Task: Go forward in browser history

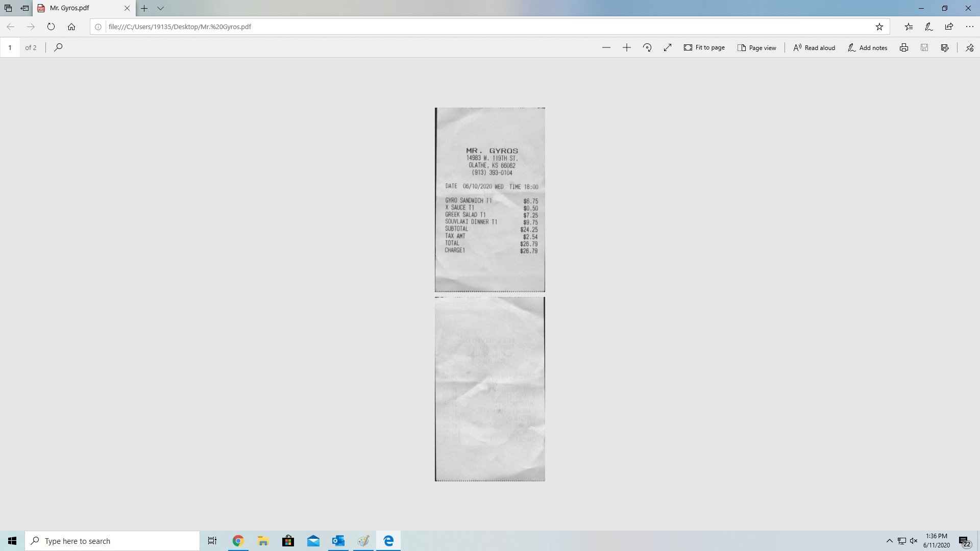Action: pos(31,27)
